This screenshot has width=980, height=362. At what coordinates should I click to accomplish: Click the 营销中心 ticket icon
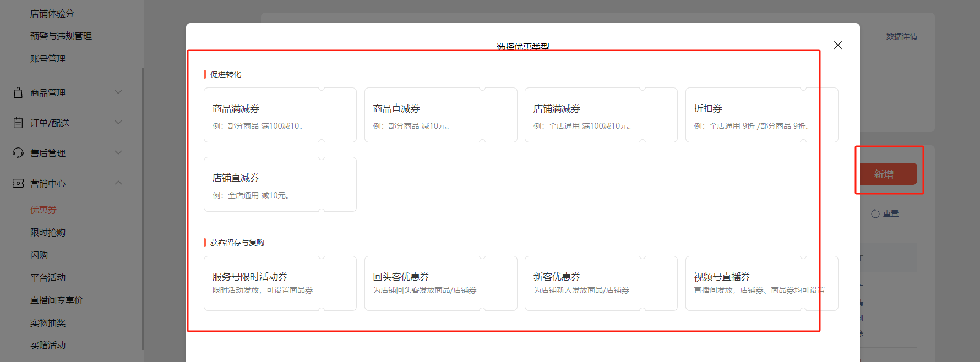[18, 183]
